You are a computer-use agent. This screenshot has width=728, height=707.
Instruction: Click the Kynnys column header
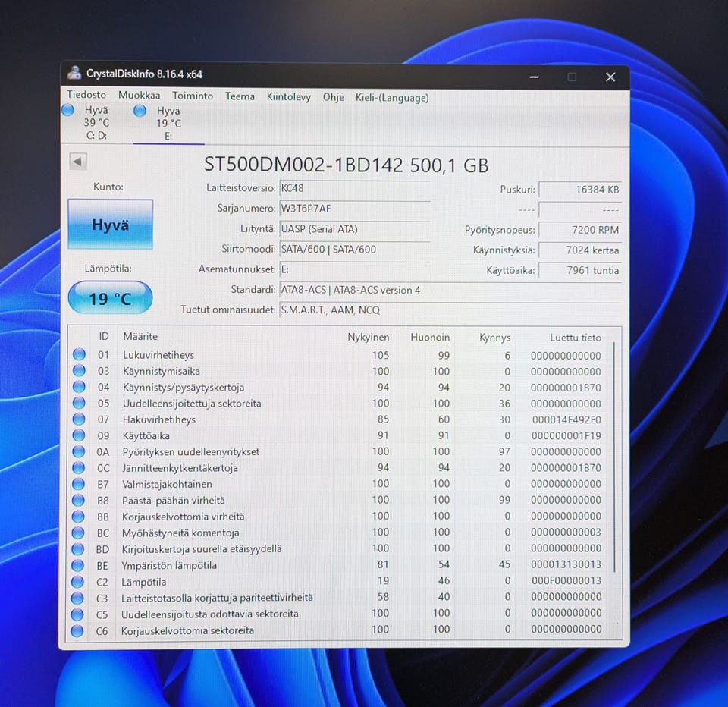pyautogui.click(x=494, y=338)
